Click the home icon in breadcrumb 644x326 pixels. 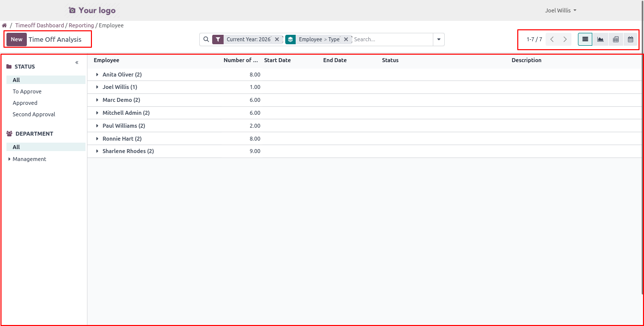click(x=4, y=25)
